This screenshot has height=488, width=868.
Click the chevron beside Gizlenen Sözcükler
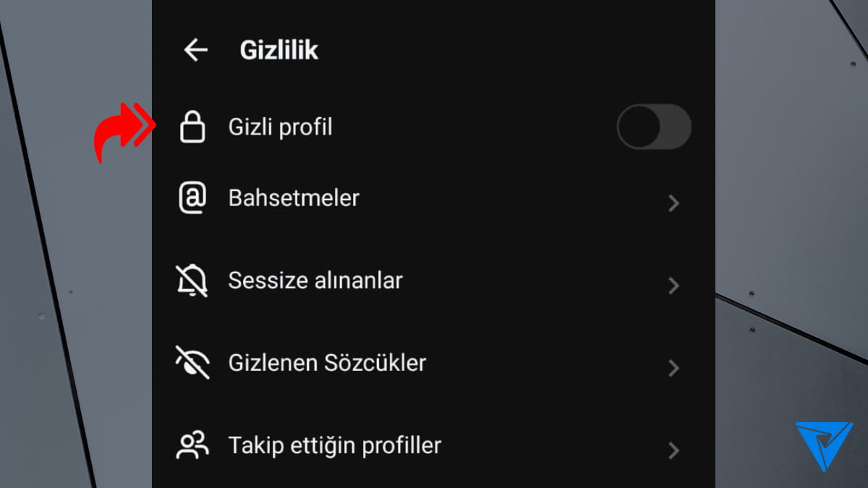(x=673, y=368)
